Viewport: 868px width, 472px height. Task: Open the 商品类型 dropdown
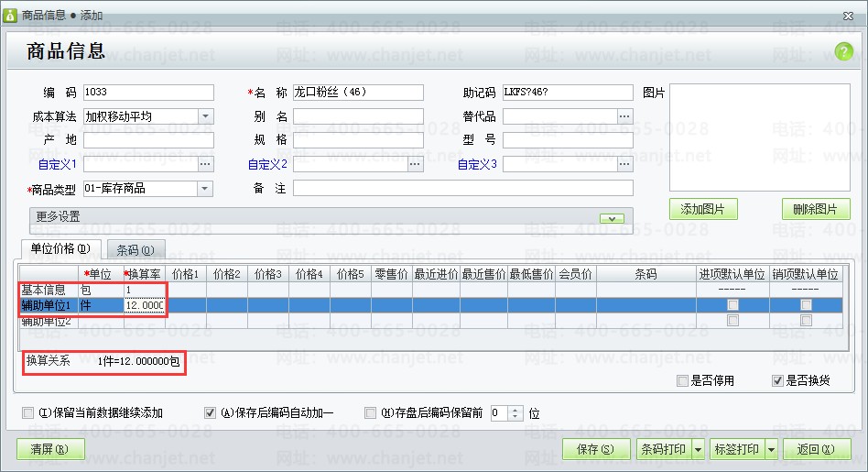205,189
